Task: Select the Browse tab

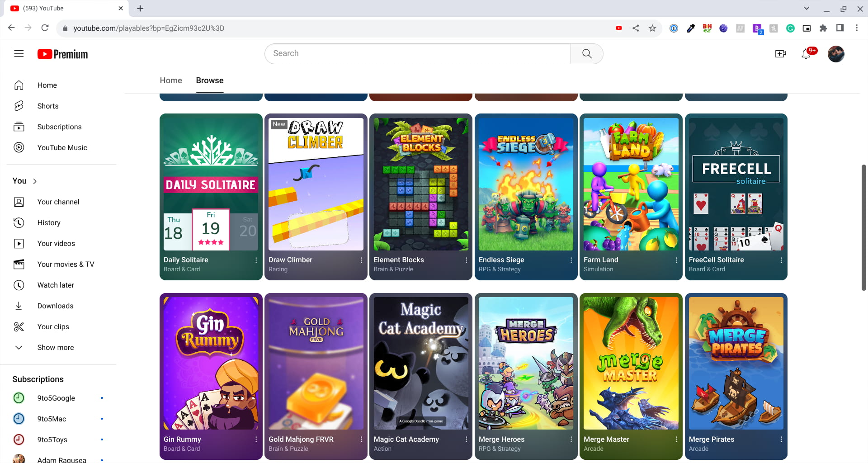Action: click(209, 80)
